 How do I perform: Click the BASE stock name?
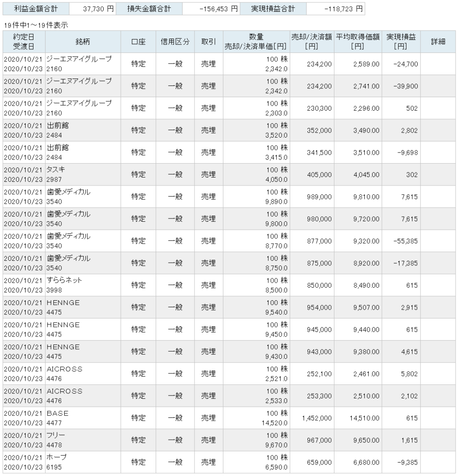[58, 413]
